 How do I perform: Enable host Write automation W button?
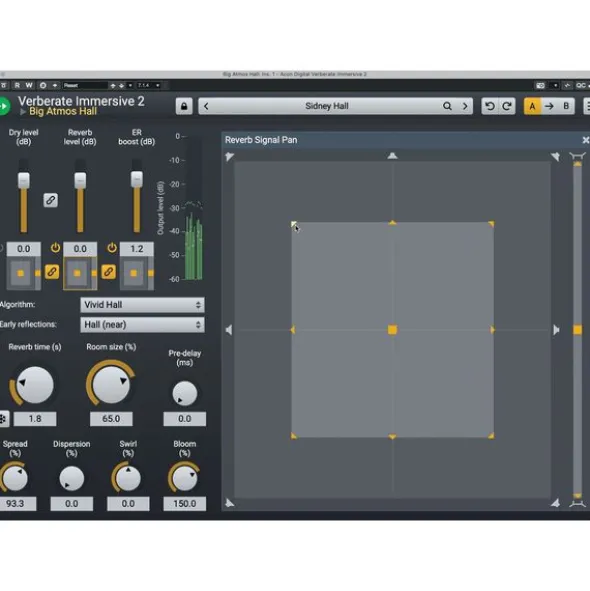(x=29, y=86)
